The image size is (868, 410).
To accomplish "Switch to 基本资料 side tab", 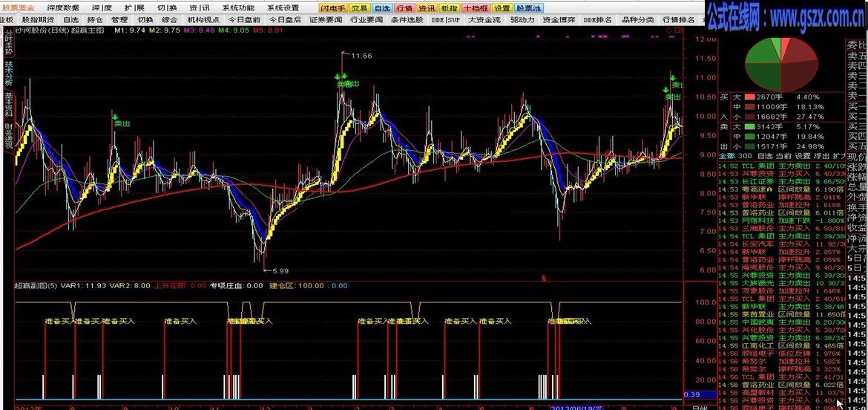I will click(x=8, y=104).
